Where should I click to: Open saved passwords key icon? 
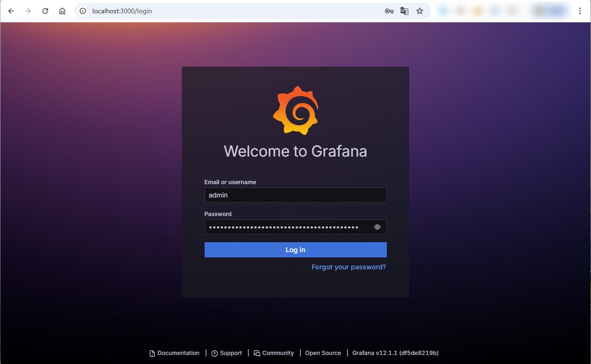click(x=389, y=11)
